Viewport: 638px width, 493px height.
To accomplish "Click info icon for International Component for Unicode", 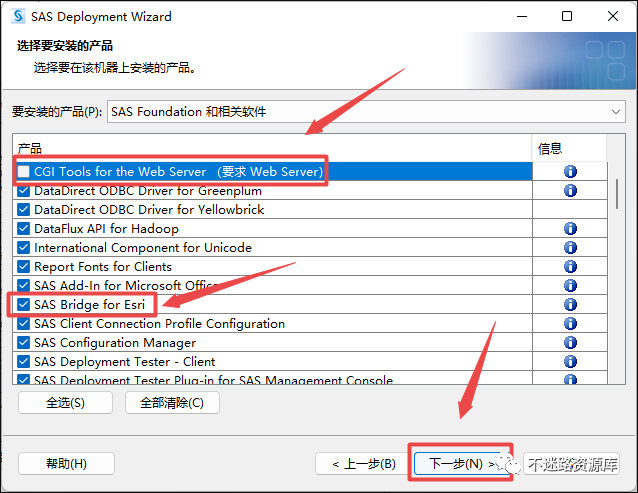I will [570, 247].
